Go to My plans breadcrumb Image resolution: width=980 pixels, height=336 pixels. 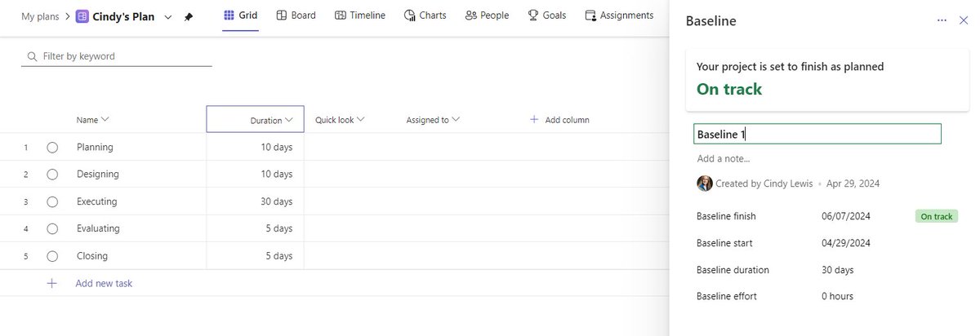point(40,16)
